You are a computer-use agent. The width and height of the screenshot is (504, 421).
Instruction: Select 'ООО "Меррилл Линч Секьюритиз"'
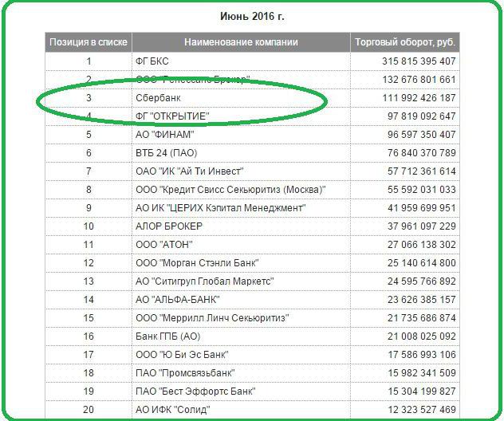click(x=212, y=318)
